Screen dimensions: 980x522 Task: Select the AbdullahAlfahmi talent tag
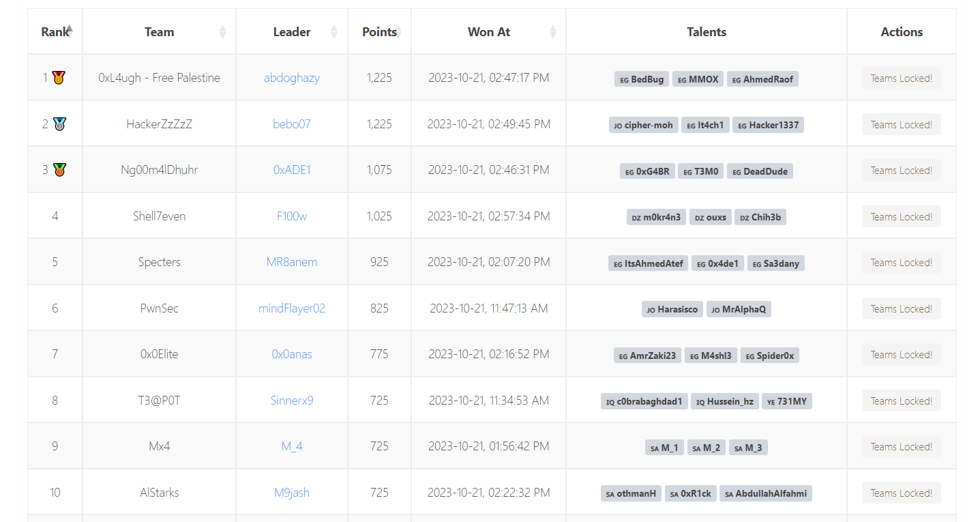coord(766,493)
